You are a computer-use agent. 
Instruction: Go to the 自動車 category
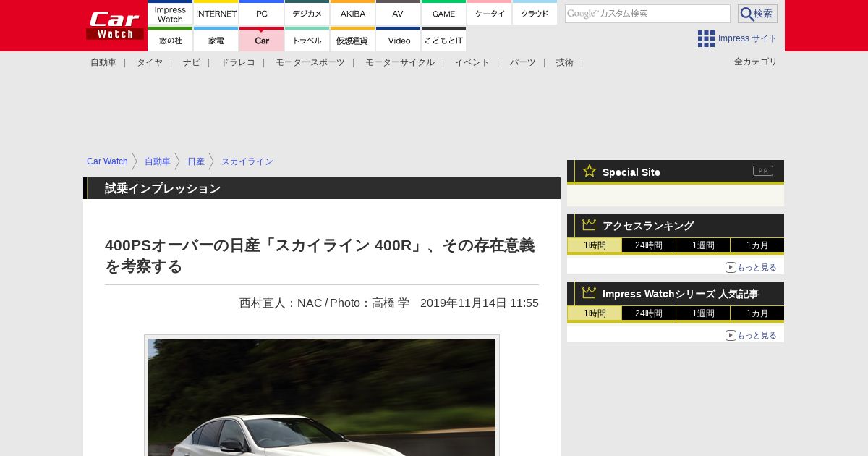[x=103, y=62]
